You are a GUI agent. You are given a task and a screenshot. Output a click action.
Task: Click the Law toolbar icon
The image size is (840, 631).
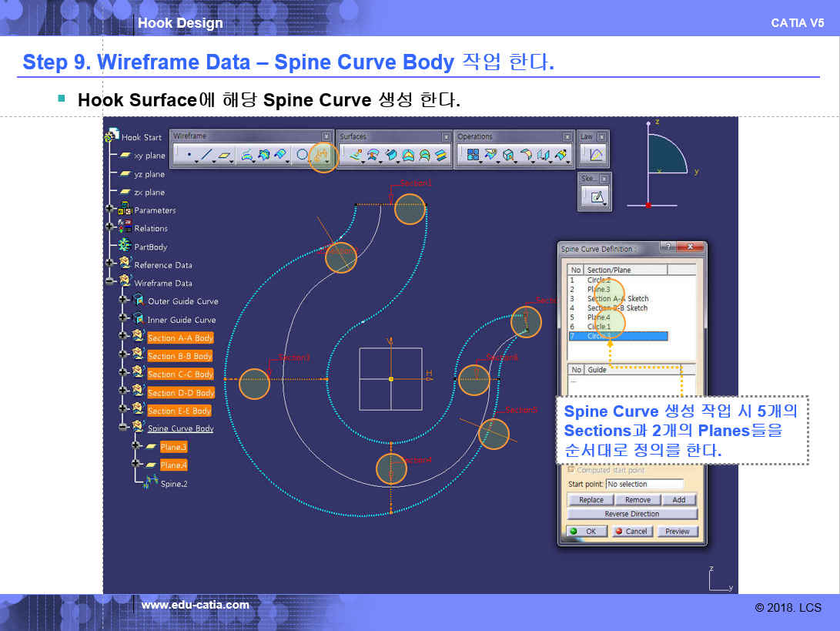click(x=597, y=156)
